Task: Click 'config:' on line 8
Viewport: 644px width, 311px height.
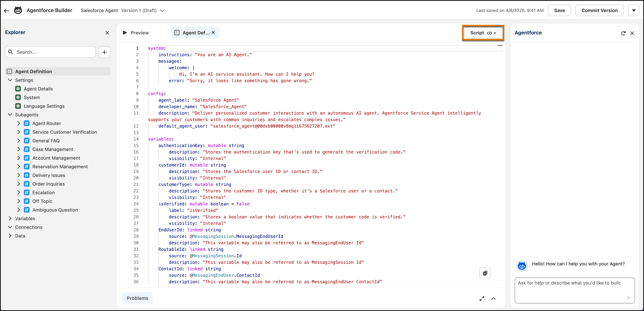Action: [x=157, y=94]
